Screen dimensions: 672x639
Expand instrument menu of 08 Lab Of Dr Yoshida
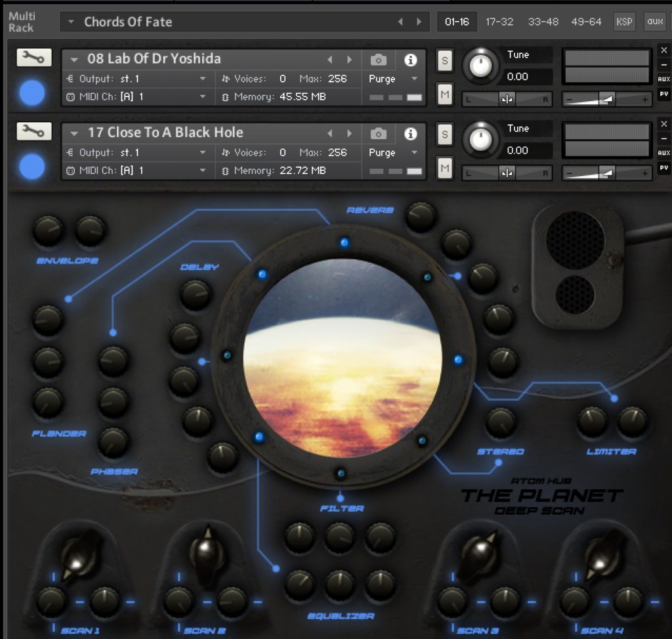click(x=74, y=60)
